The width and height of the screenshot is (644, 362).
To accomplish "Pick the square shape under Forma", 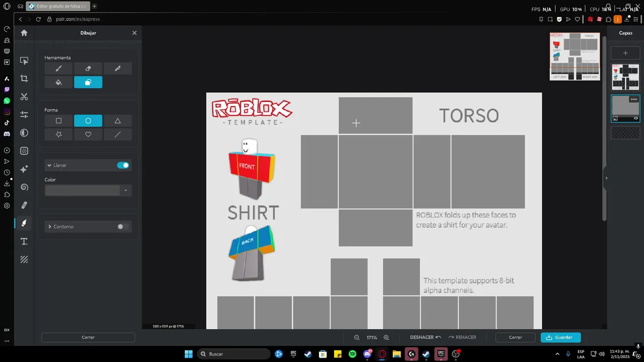I will 58,121.
